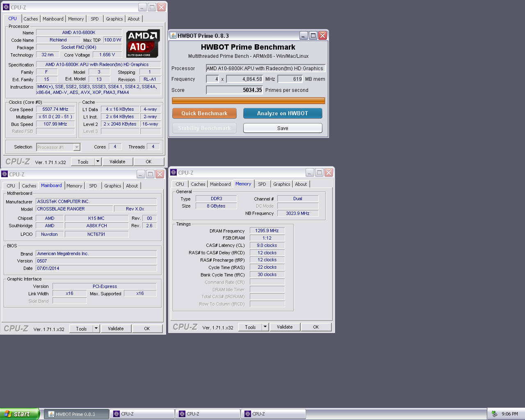Click the Richland code name value
The height and width of the screenshot is (420, 525).
tap(58, 40)
